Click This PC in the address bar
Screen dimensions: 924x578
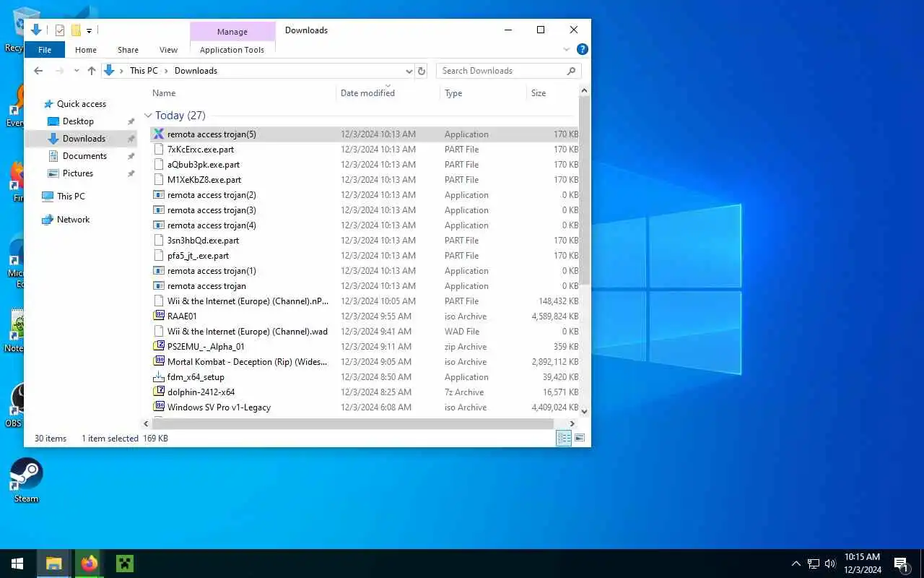tap(144, 71)
